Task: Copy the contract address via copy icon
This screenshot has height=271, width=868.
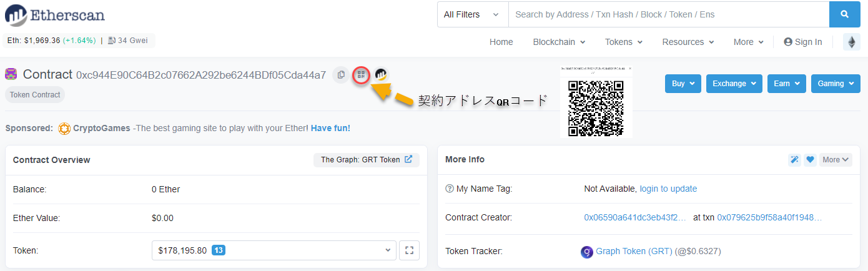Action: tap(341, 75)
